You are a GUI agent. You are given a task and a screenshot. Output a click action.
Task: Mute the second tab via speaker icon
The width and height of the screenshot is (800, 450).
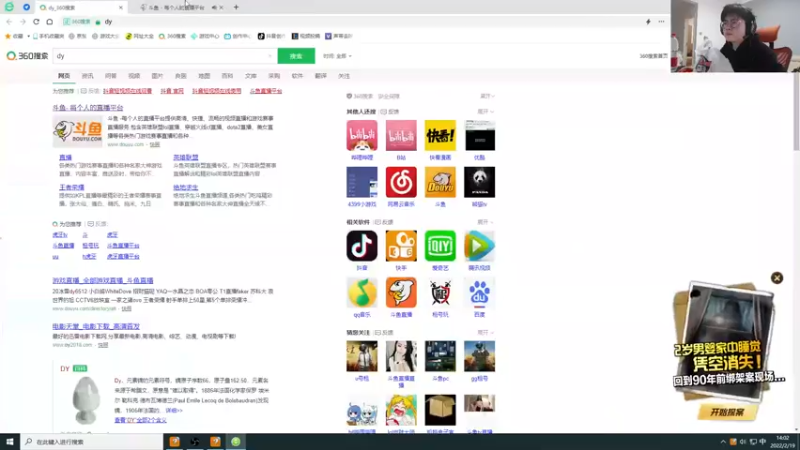coord(214,8)
